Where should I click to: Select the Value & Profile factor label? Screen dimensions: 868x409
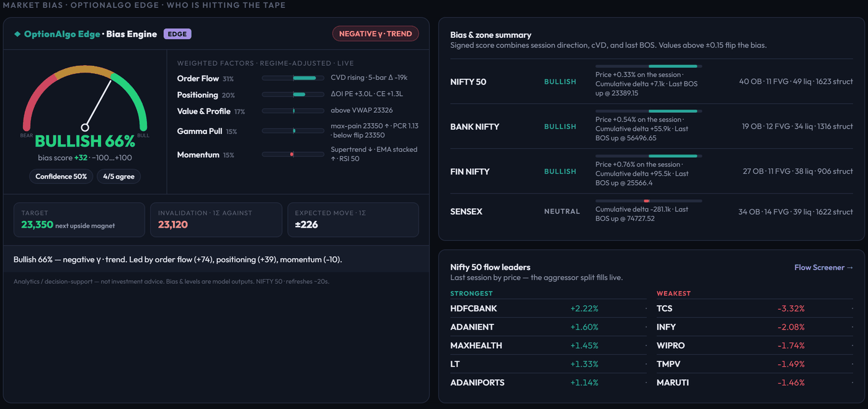203,111
